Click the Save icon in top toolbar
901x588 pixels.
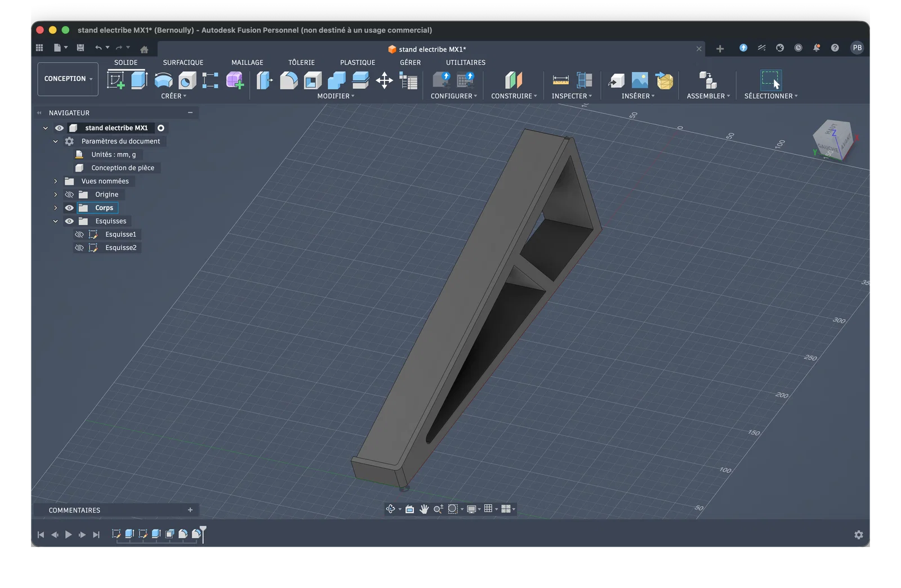tap(81, 48)
